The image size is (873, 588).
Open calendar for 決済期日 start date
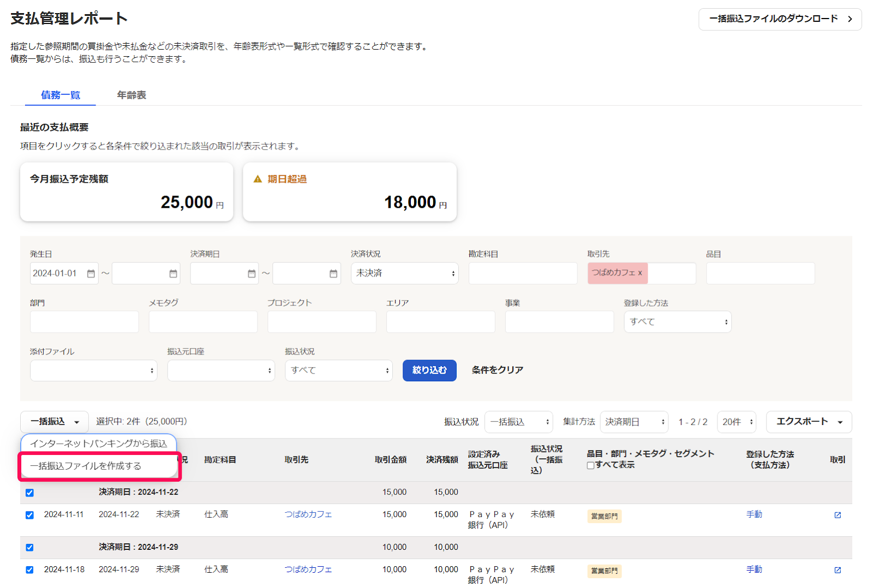tap(252, 273)
